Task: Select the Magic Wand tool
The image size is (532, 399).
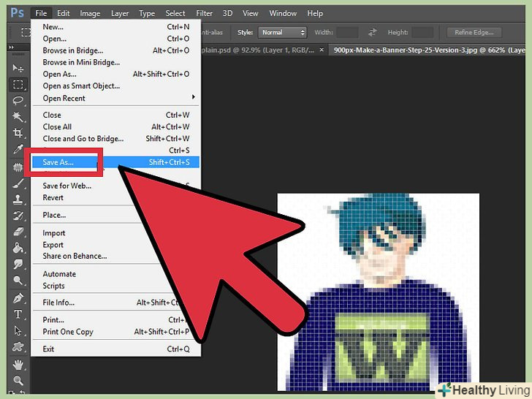Action: click(x=18, y=117)
